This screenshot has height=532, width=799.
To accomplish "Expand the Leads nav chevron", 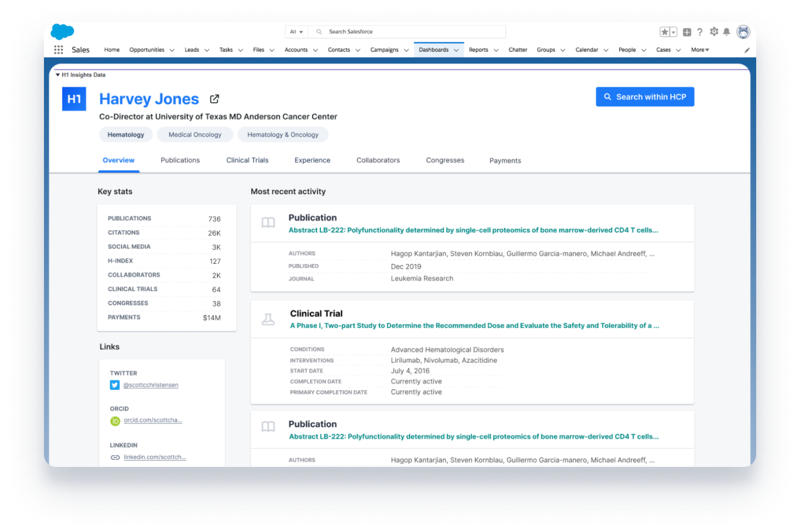I will click(207, 50).
